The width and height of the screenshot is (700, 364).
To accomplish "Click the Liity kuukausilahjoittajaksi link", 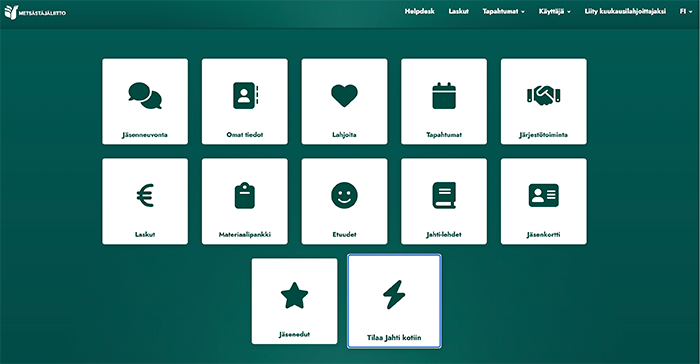I will (625, 11).
